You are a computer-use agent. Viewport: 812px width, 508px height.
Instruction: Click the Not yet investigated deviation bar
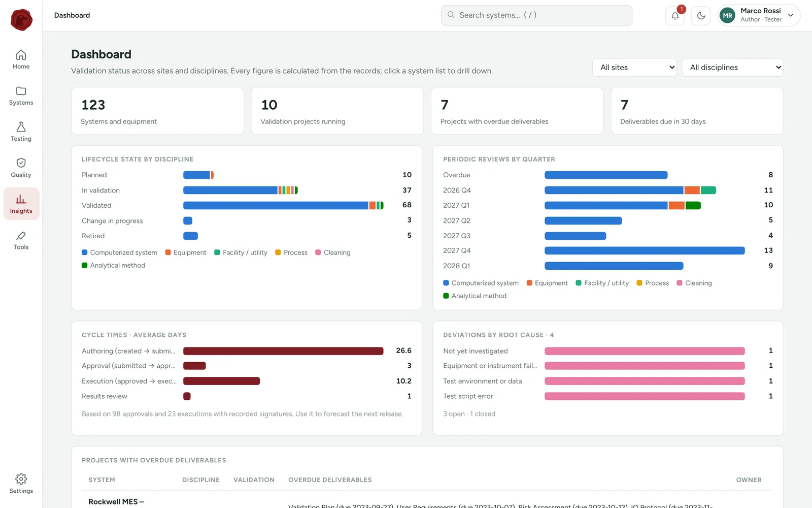[x=645, y=351]
